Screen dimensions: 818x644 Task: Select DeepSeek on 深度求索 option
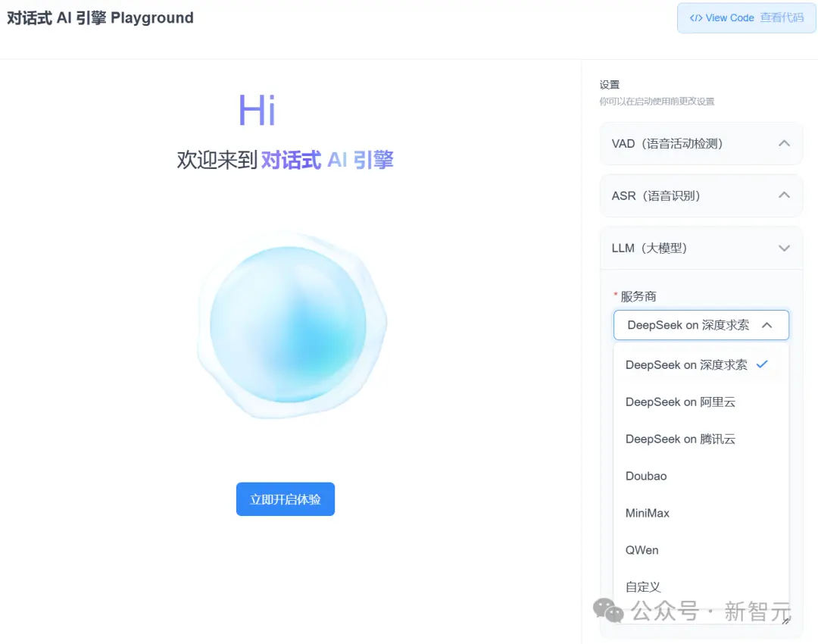(x=701, y=364)
